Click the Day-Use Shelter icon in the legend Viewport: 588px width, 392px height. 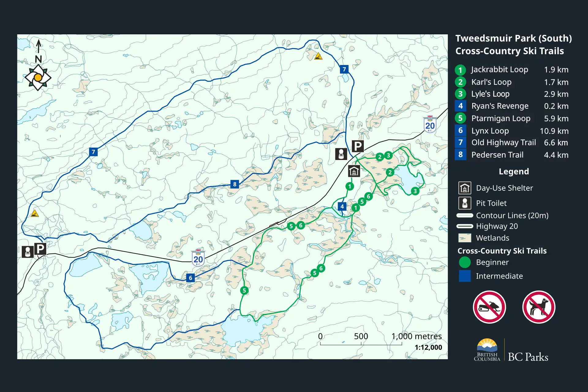coord(465,188)
